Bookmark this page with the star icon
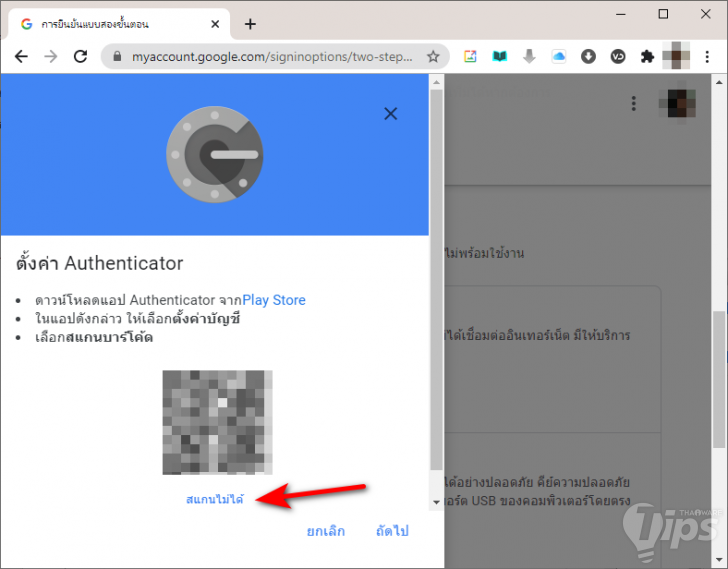This screenshot has height=569, width=728. (x=433, y=57)
